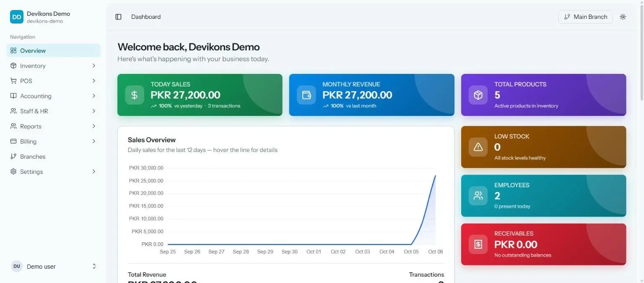The height and width of the screenshot is (283, 644).
Task: Expand the Reports chevron
Action: pyautogui.click(x=94, y=126)
